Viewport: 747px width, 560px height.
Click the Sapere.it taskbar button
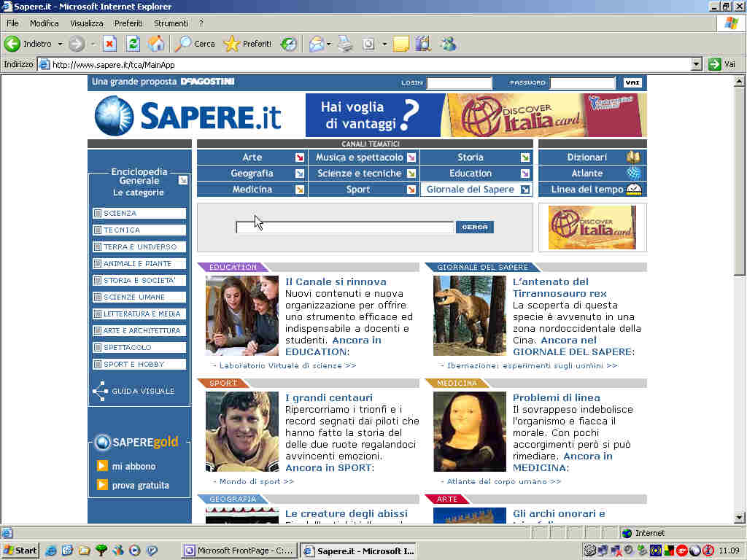click(359, 551)
